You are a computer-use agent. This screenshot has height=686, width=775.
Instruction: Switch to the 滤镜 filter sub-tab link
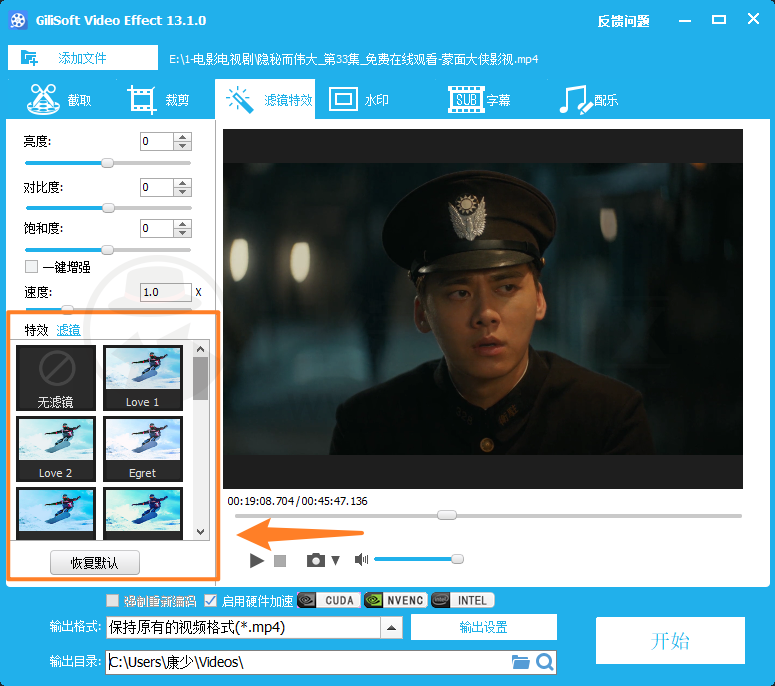point(69,330)
